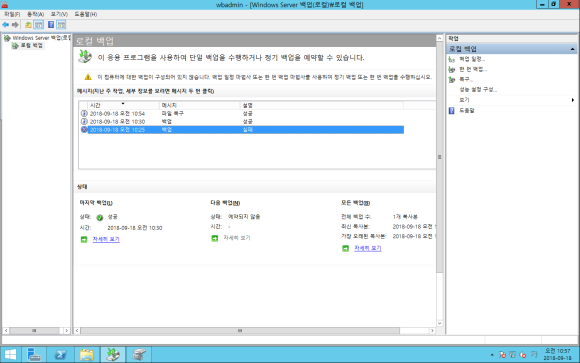The image size is (580, 363).
Task: Click the green success check icon
Action: pyautogui.click(x=100, y=218)
